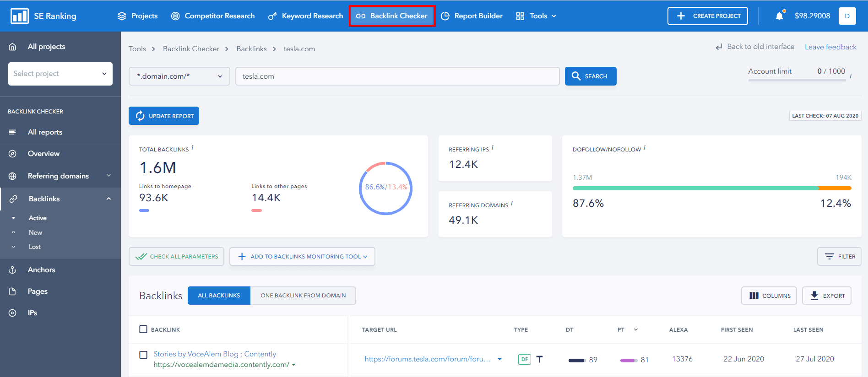
Task: Expand the target URL dropdown arrow
Action: pyautogui.click(x=499, y=359)
